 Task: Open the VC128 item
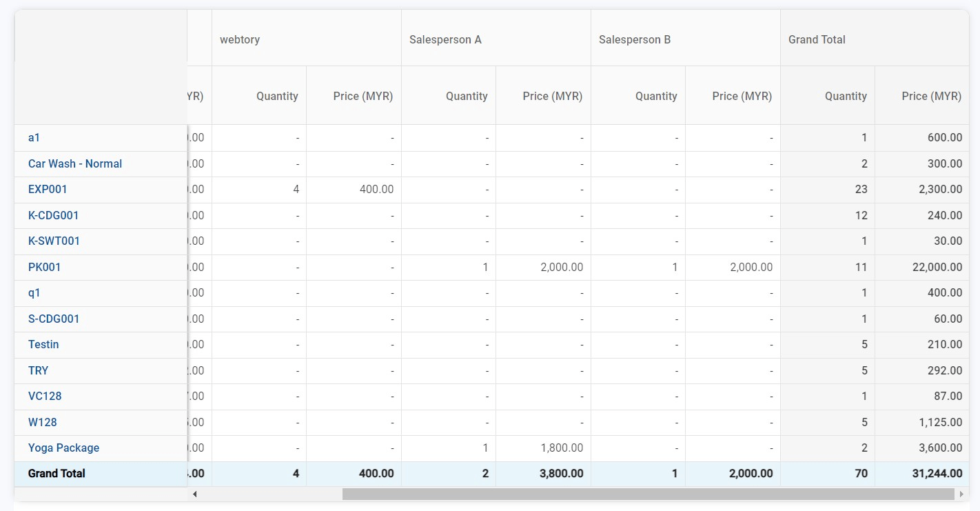45,396
